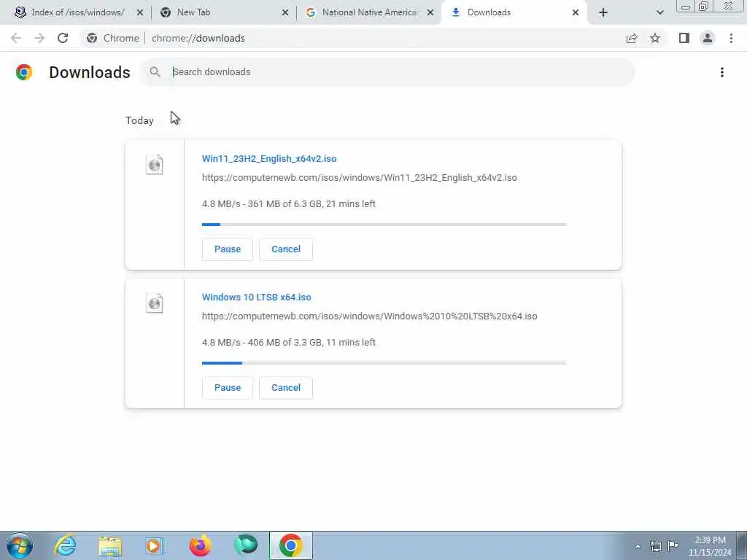Cancel the Windows 10 LTSB download
747x560 pixels.
point(286,388)
